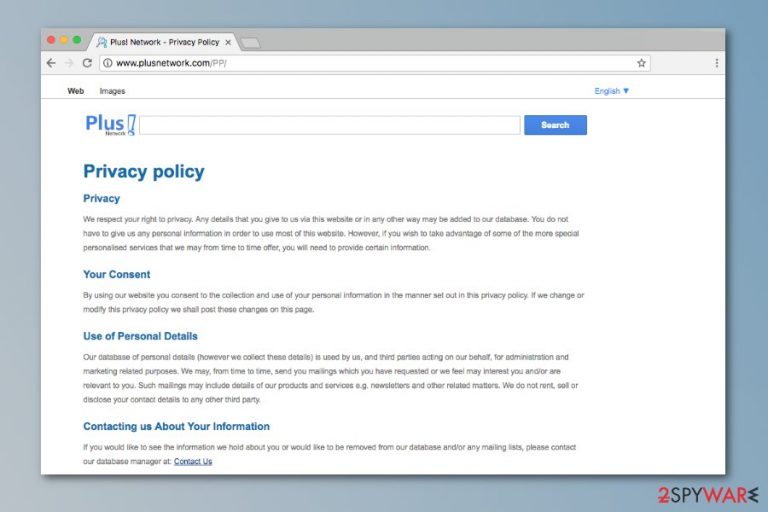768x512 pixels.
Task: Bookmark this page with the star icon
Action: pyautogui.click(x=641, y=63)
